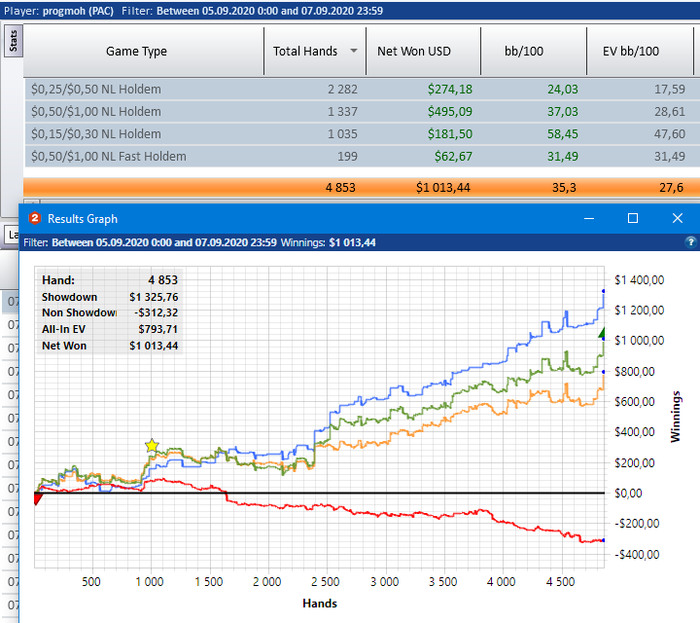Select the $0,50/$1,00 NL Fast Holdem row
The height and width of the screenshot is (623, 700).
point(362,156)
